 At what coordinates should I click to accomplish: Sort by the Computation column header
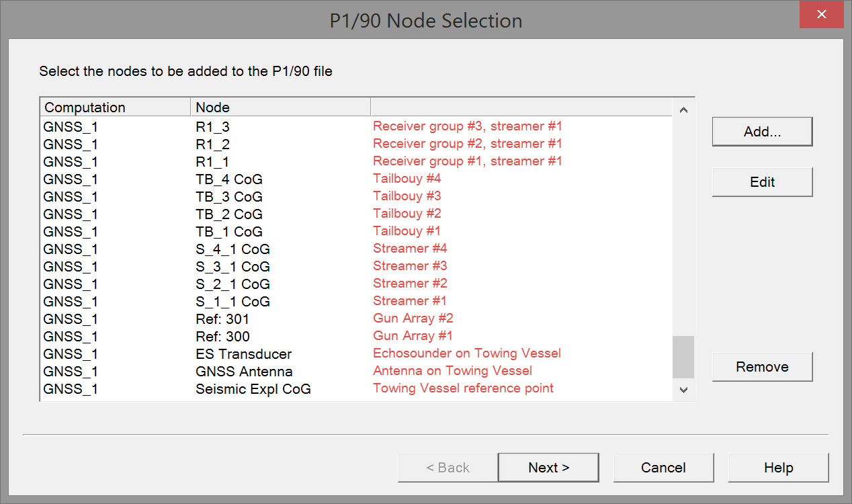(x=116, y=108)
